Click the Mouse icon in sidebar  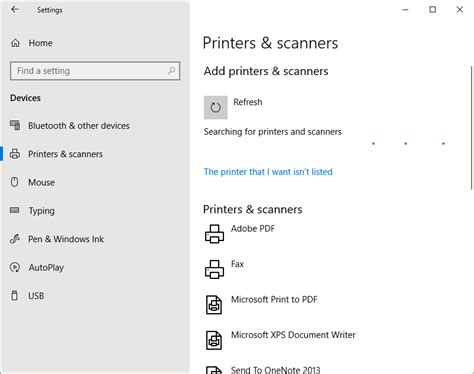[15, 182]
